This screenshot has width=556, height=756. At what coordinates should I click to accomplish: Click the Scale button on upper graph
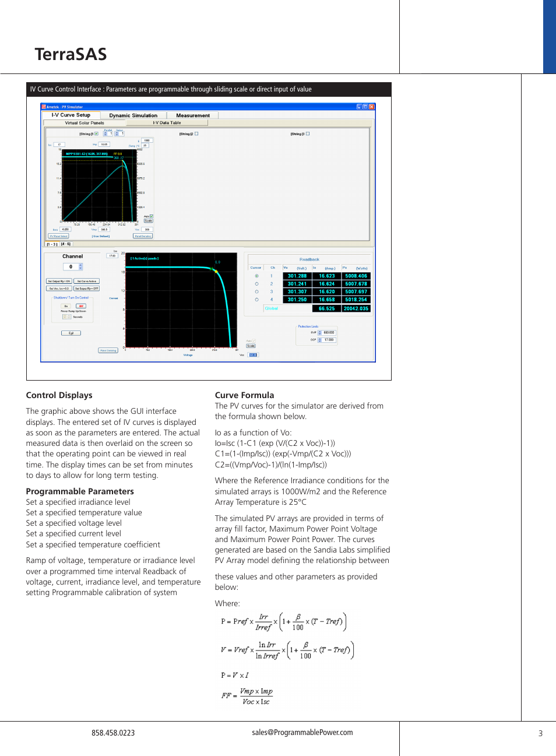[x=148, y=221]
